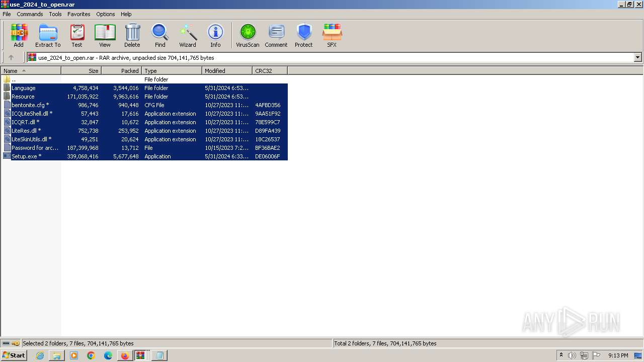Open the Find magnifier tool
Viewport: 644px width, 362px height.
160,35
